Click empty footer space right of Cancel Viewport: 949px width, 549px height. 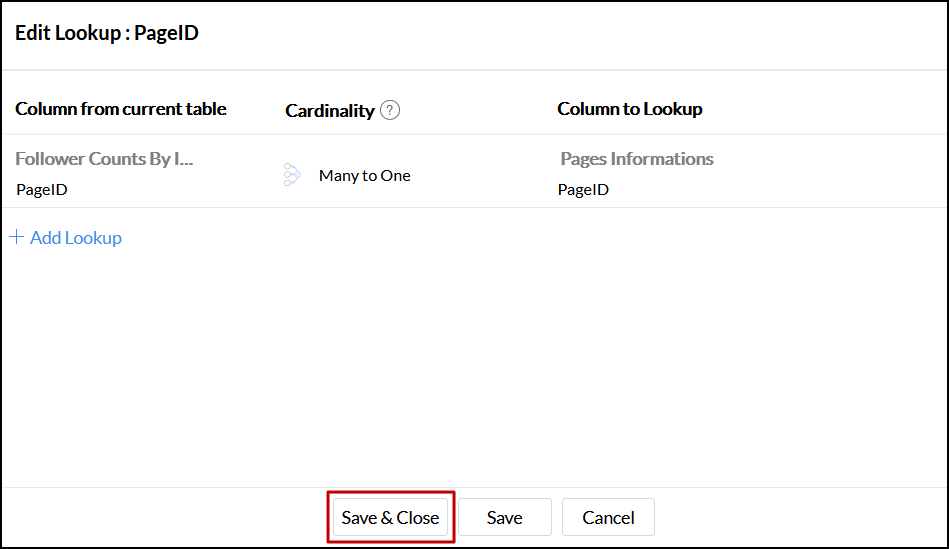click(x=800, y=517)
